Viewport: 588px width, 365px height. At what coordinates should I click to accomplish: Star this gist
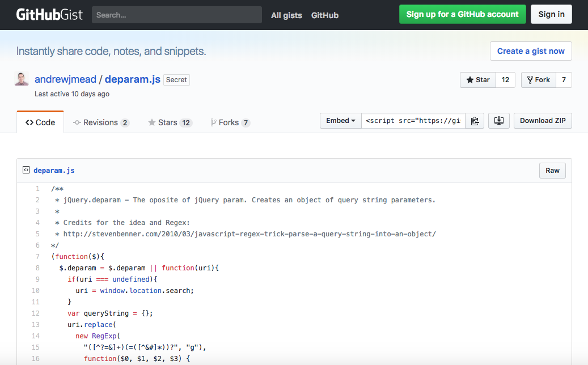click(x=478, y=80)
